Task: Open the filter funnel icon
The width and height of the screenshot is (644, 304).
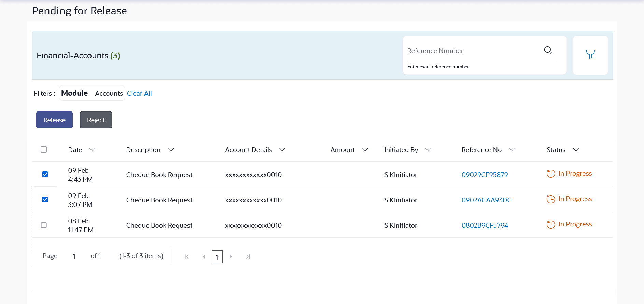Action: point(590,54)
